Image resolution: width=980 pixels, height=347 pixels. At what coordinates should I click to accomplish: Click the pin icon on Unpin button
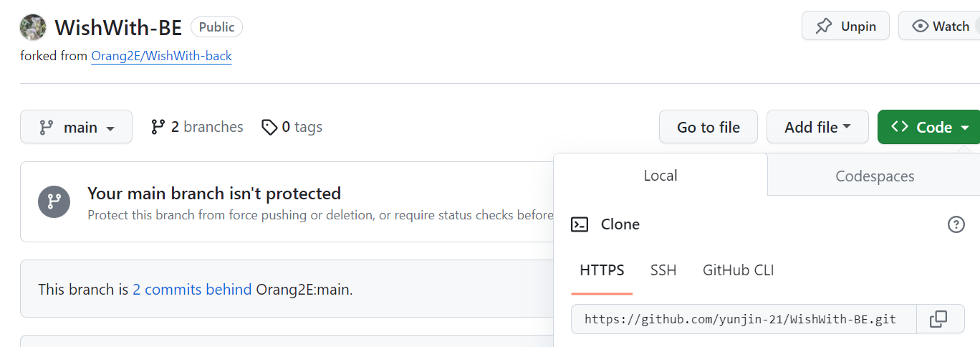(x=824, y=27)
